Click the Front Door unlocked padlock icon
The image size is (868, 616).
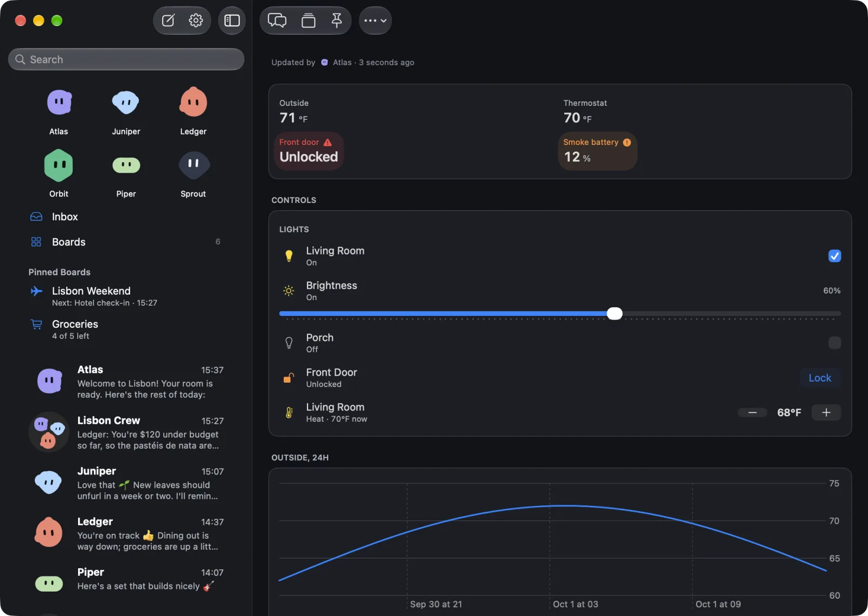(289, 378)
